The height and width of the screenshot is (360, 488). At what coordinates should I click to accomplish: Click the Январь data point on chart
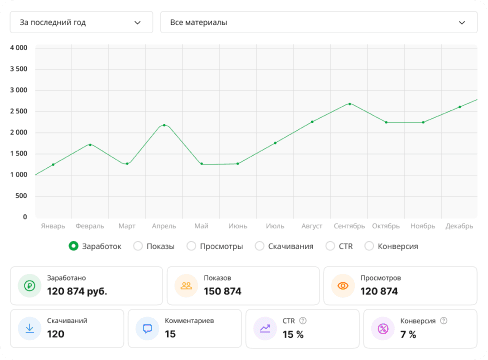(53, 164)
